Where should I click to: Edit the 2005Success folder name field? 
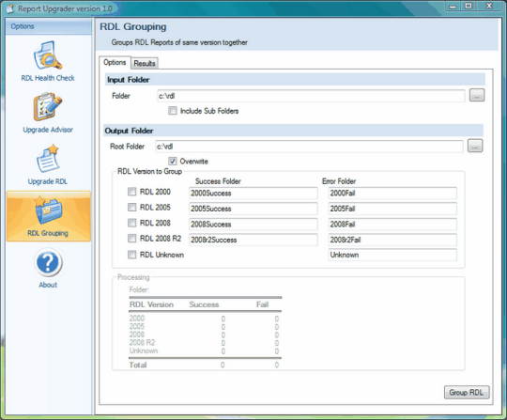click(253, 209)
